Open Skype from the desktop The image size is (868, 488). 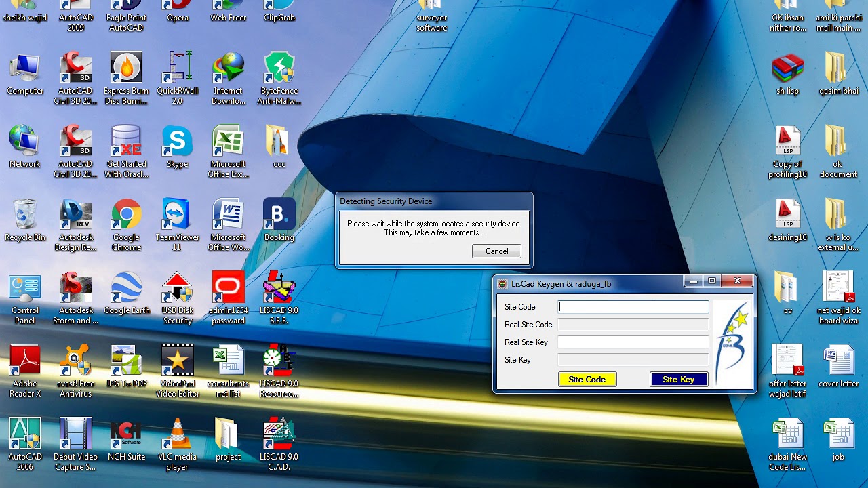click(x=177, y=147)
